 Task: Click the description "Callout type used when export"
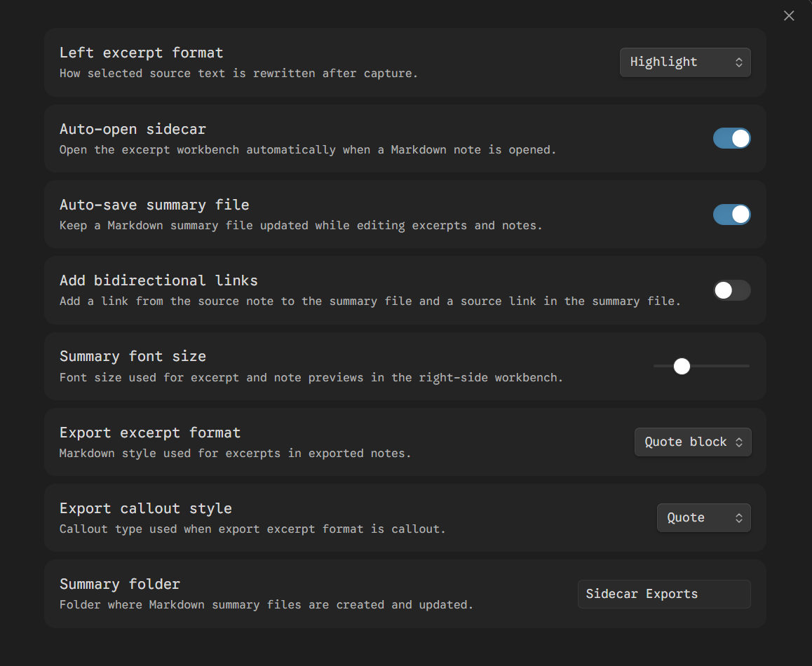tap(252, 529)
